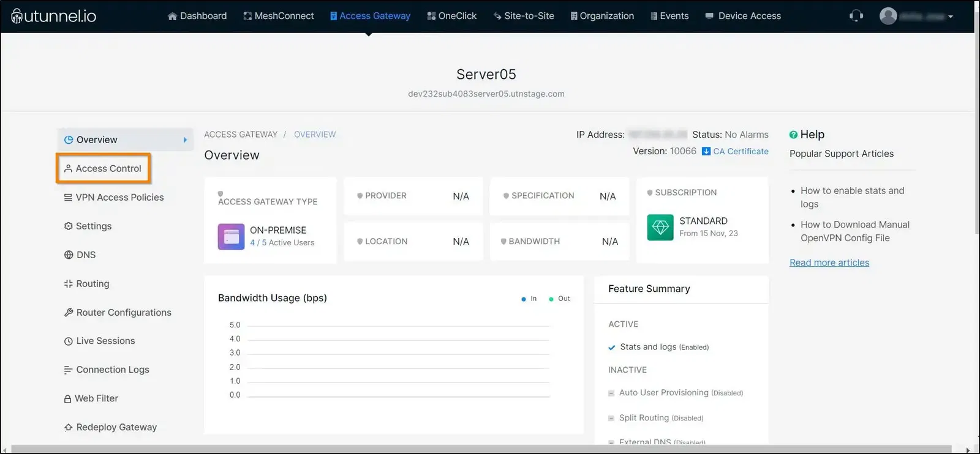This screenshot has width=980, height=454.
Task: Open Router Configurations
Action: [x=118, y=312]
